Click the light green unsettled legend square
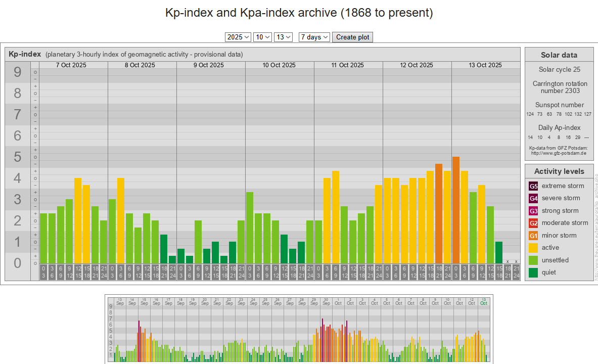Image resolution: width=598 pixels, height=364 pixels. [x=533, y=260]
